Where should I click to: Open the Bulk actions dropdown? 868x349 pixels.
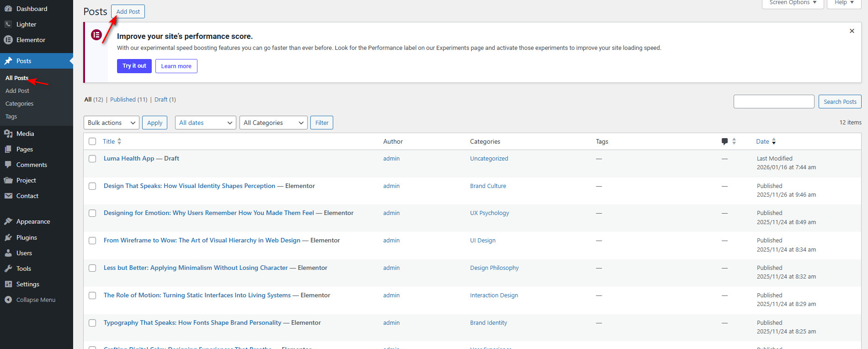112,123
